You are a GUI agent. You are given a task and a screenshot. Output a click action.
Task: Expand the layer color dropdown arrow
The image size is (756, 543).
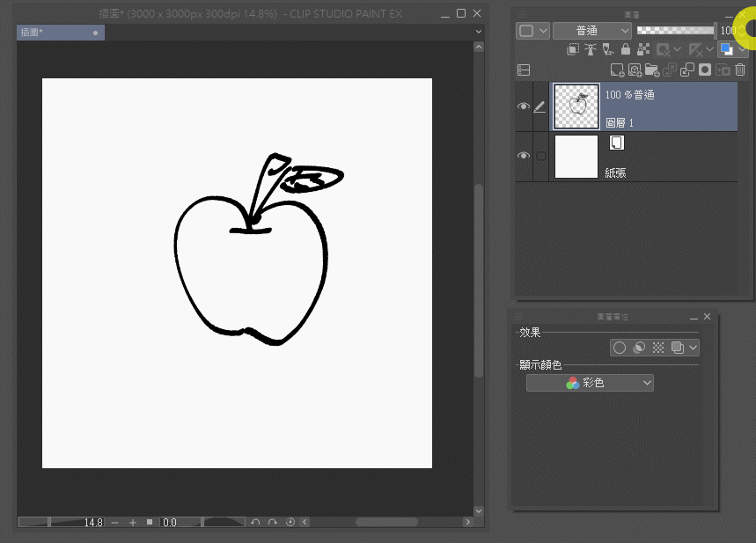coord(744,50)
